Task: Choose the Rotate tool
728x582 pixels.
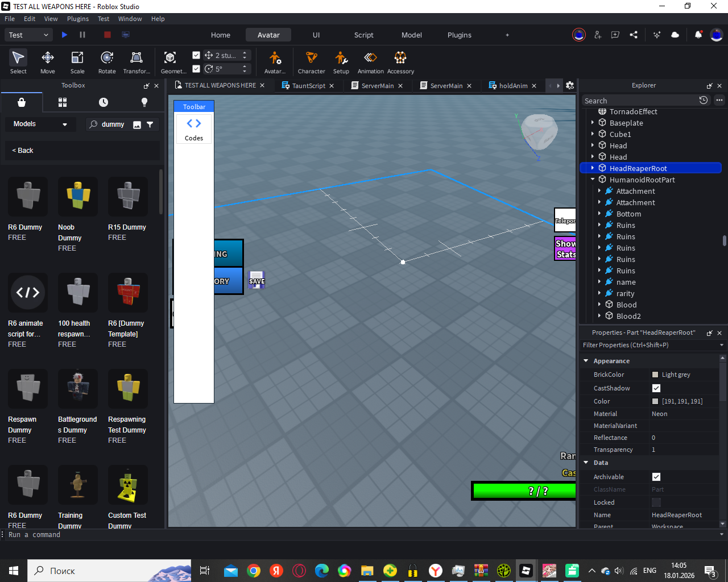Action: pyautogui.click(x=107, y=62)
